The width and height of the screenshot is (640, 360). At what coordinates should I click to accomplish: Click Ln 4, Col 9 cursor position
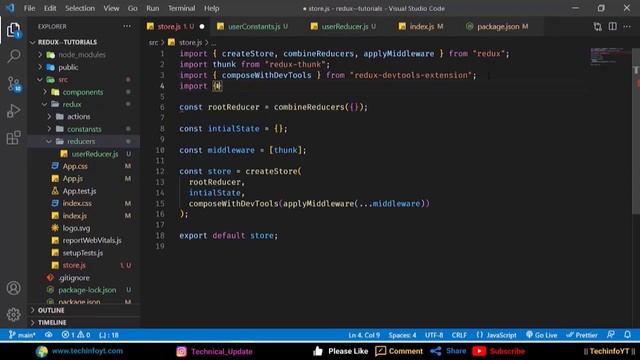(x=364, y=335)
